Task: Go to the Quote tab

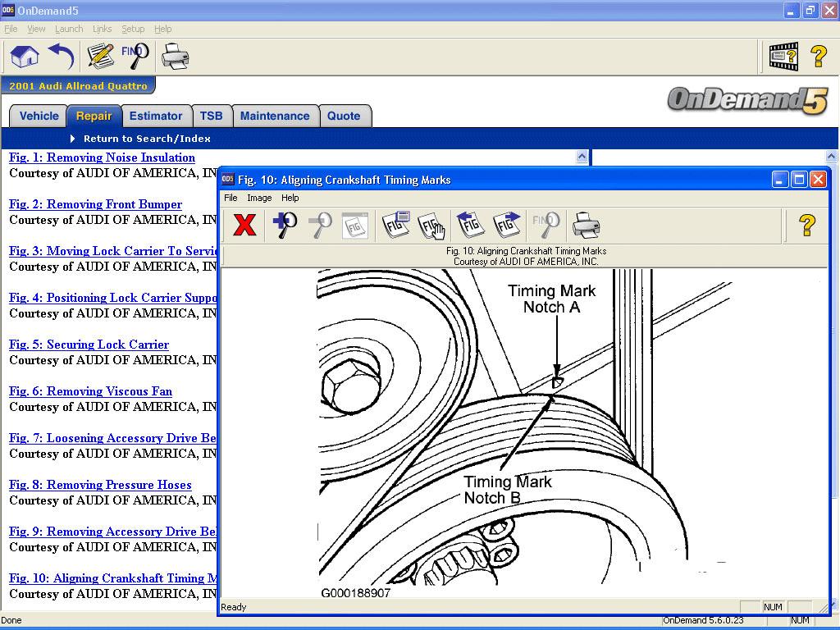Action: click(x=344, y=116)
